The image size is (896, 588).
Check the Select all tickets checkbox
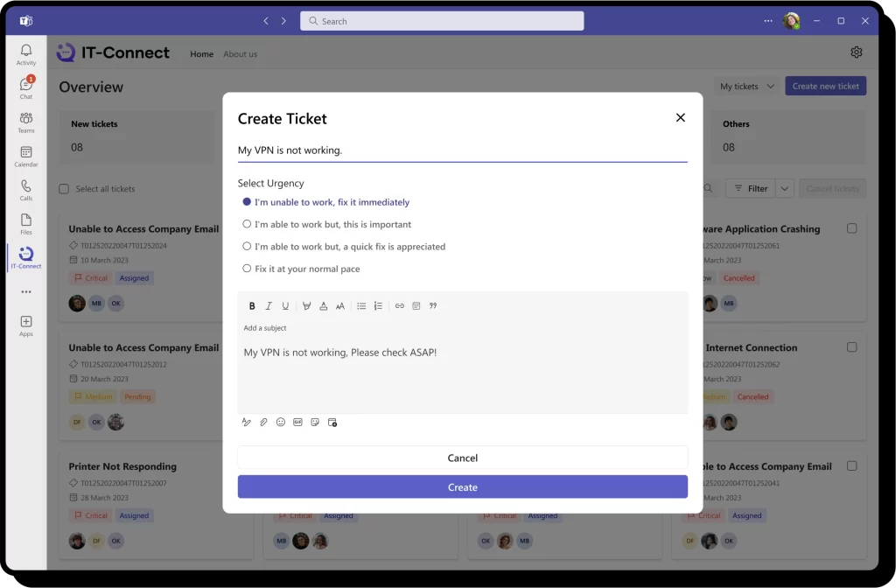click(x=64, y=189)
